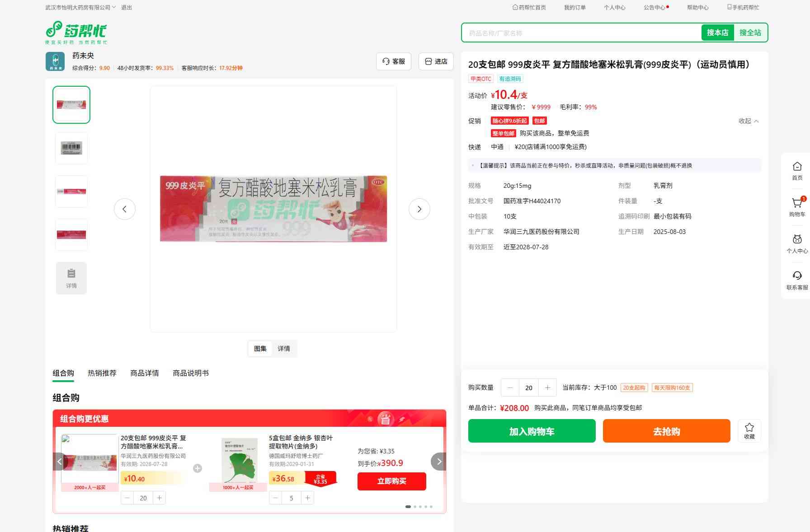Screen dimensions: 810x532
Task: Click the orange 去抢购 button
Action: (x=666, y=431)
